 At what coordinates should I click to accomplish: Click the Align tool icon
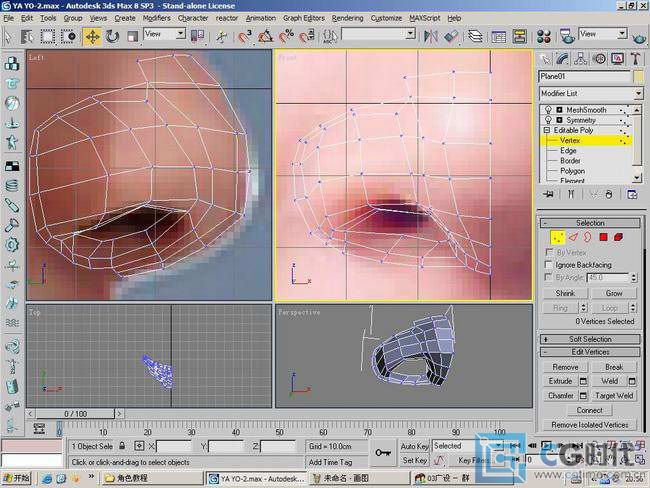point(451,36)
